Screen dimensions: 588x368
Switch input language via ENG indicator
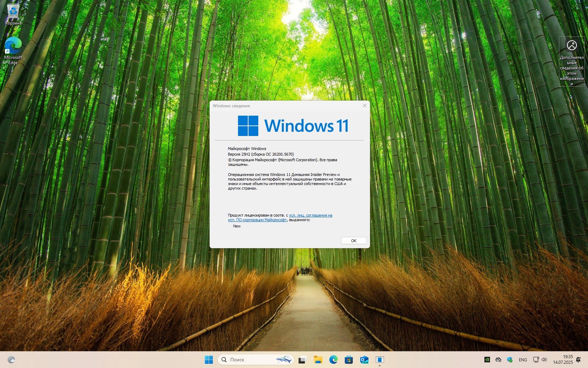pos(523,360)
